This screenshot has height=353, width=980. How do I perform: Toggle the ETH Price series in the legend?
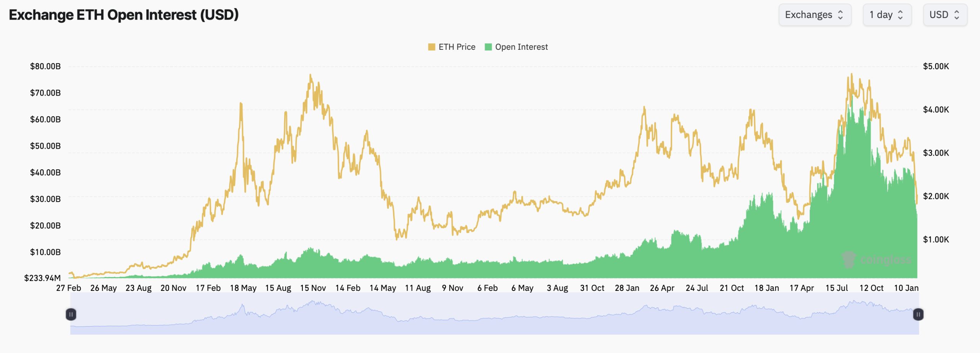(x=456, y=47)
